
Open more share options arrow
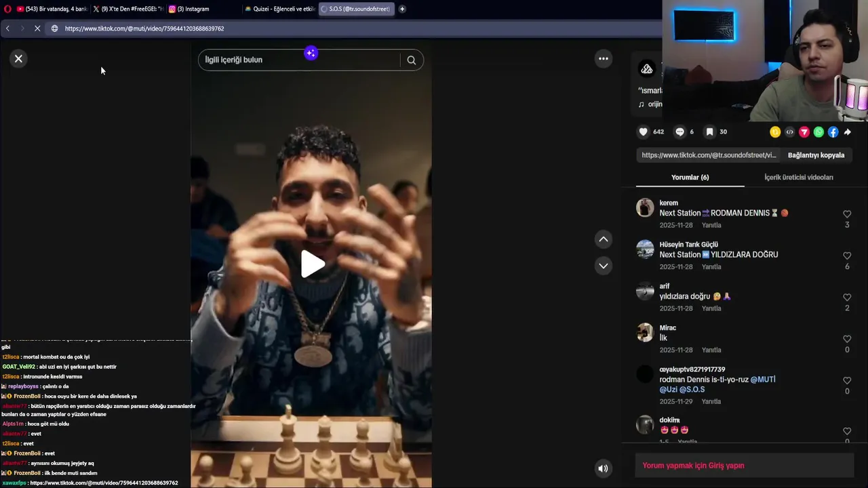tap(848, 132)
